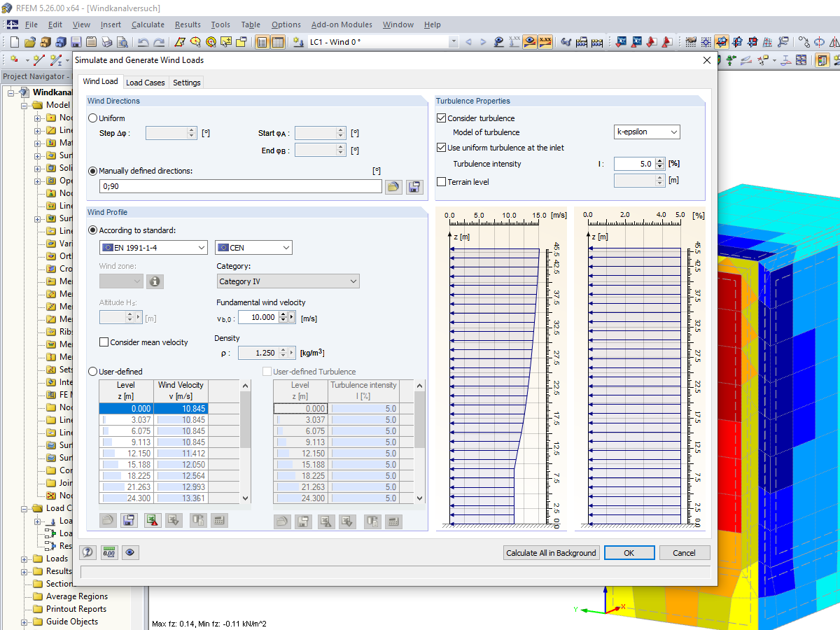The height and width of the screenshot is (630, 840).
Task: Switch to the Load Cases tab
Action: tap(146, 82)
